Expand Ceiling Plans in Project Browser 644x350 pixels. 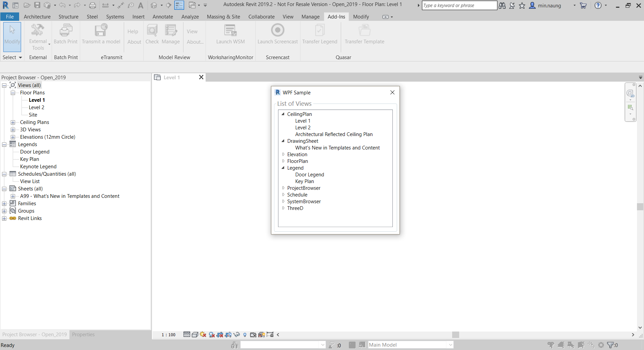(x=13, y=122)
